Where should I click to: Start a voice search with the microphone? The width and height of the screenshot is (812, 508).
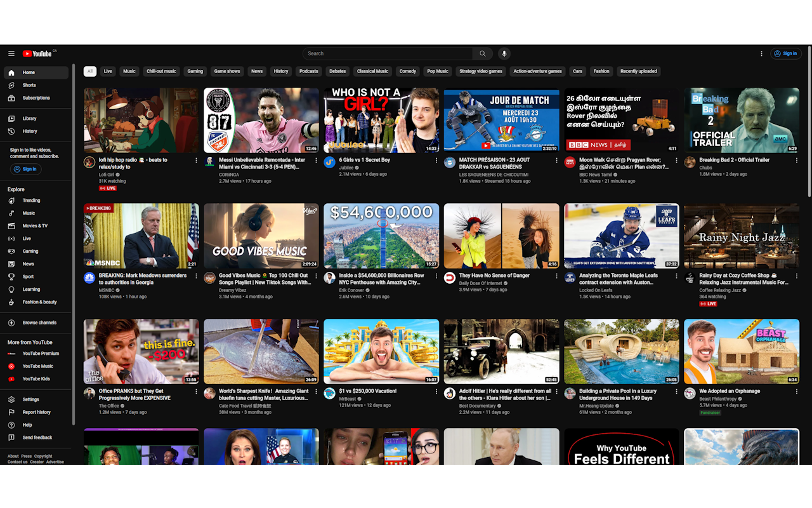(x=504, y=53)
